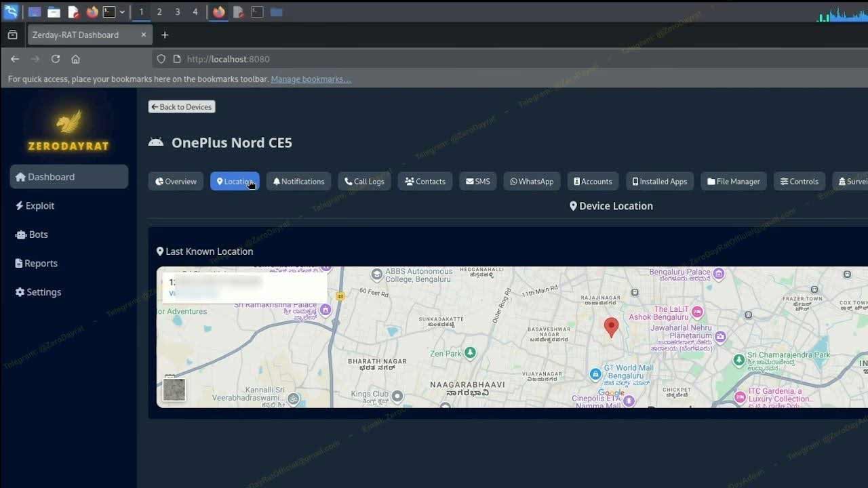Image resolution: width=868 pixels, height=488 pixels.
Task: Open the Firefox View tab list icon
Action: point(12,35)
